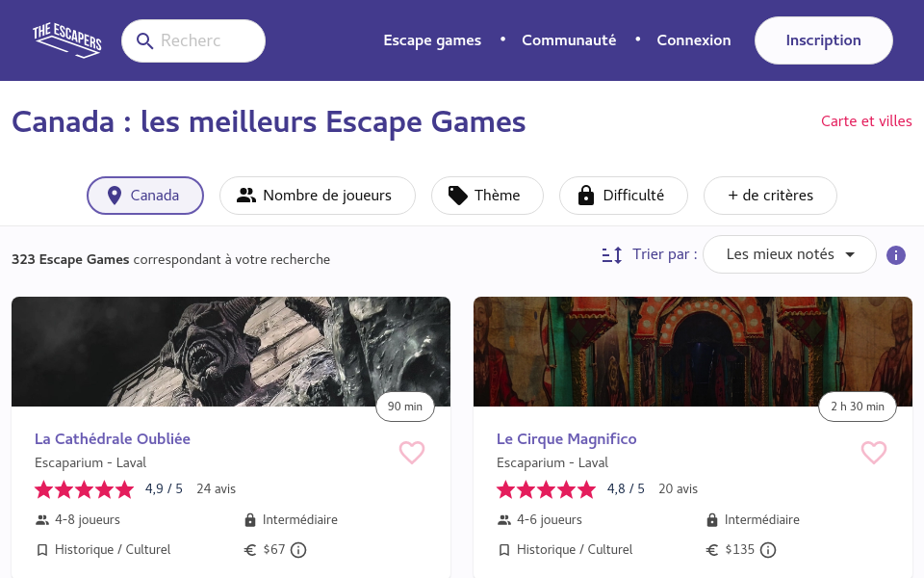Toggle the Canada location filter chip
The width and height of the screenshot is (924, 578).
tap(145, 196)
